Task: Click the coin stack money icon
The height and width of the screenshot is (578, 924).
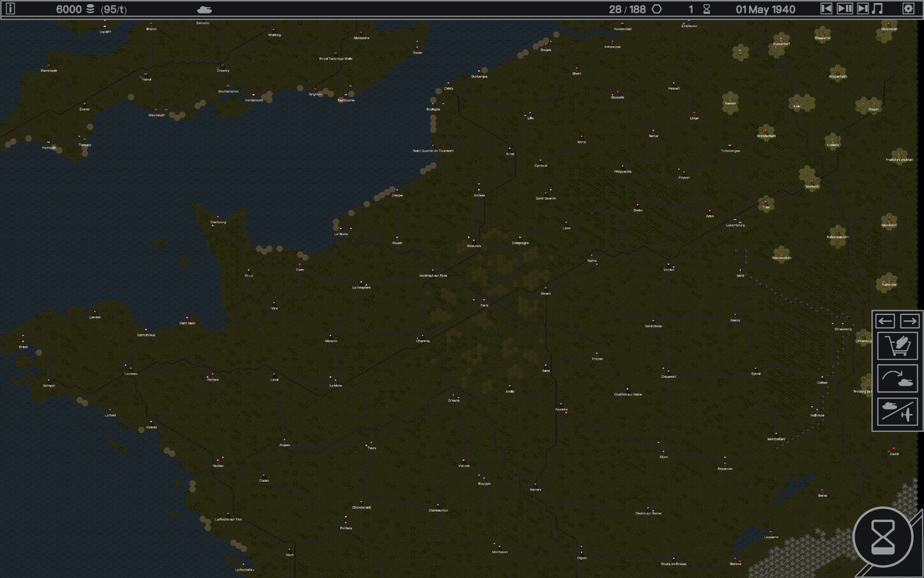Action: (x=90, y=9)
